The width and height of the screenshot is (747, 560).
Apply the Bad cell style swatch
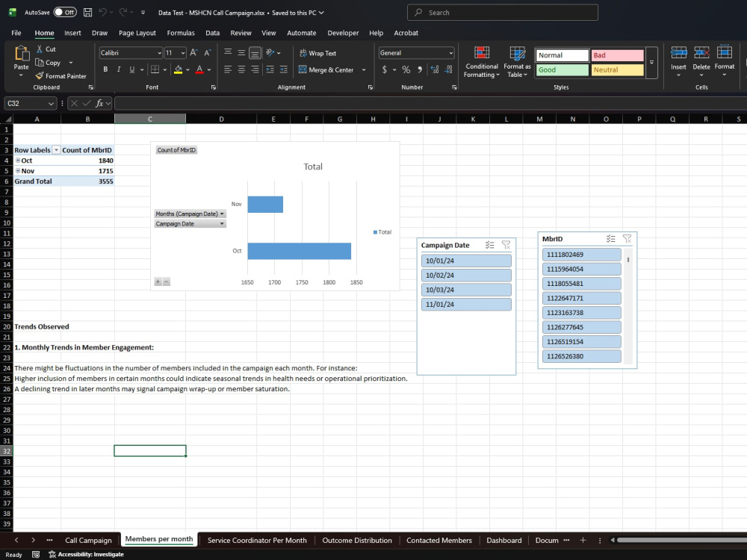[618, 55]
